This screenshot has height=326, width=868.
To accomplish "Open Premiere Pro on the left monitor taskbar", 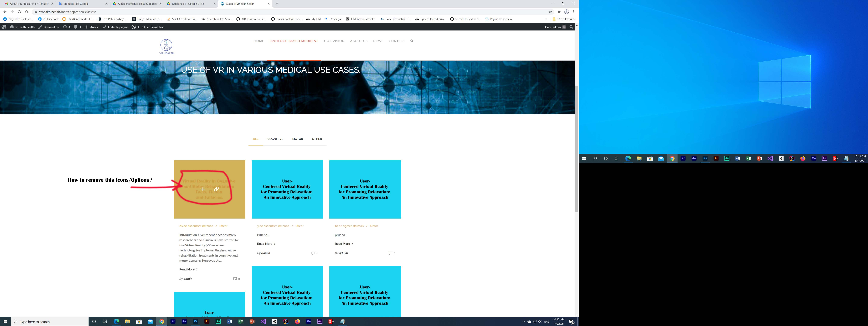I will pyautogui.click(x=173, y=322).
